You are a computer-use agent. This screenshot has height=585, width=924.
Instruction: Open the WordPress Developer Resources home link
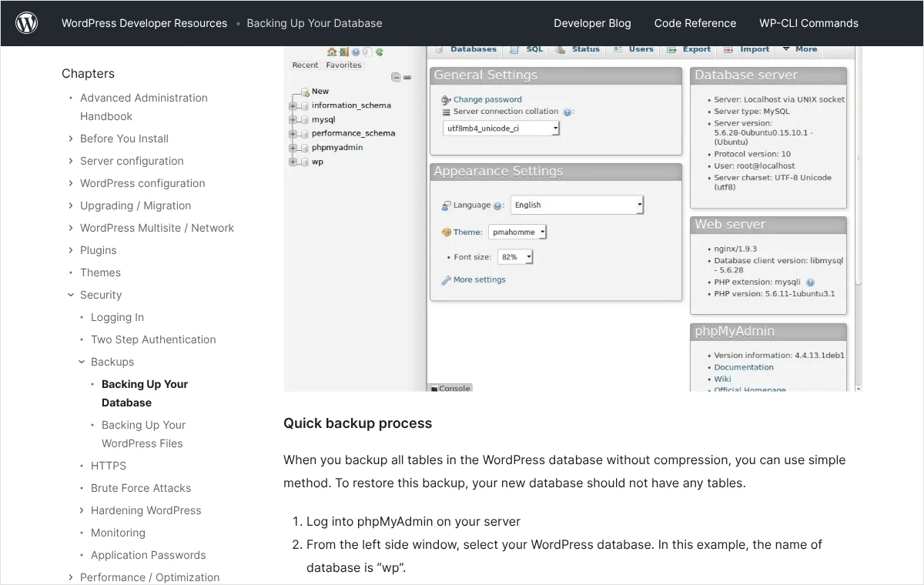(x=145, y=23)
